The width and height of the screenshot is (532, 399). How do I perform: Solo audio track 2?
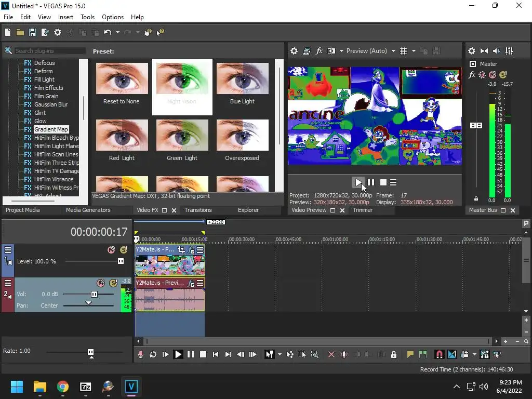click(x=113, y=283)
